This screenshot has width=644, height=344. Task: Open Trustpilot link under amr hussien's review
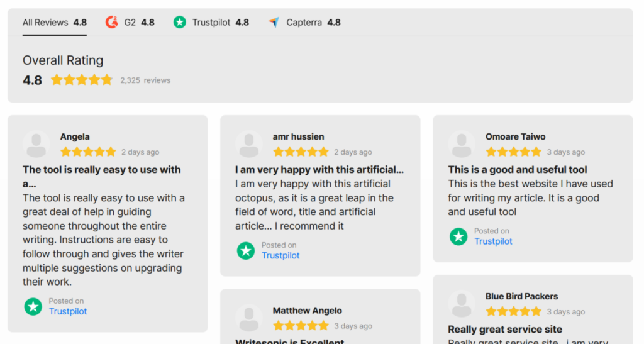pos(280,255)
